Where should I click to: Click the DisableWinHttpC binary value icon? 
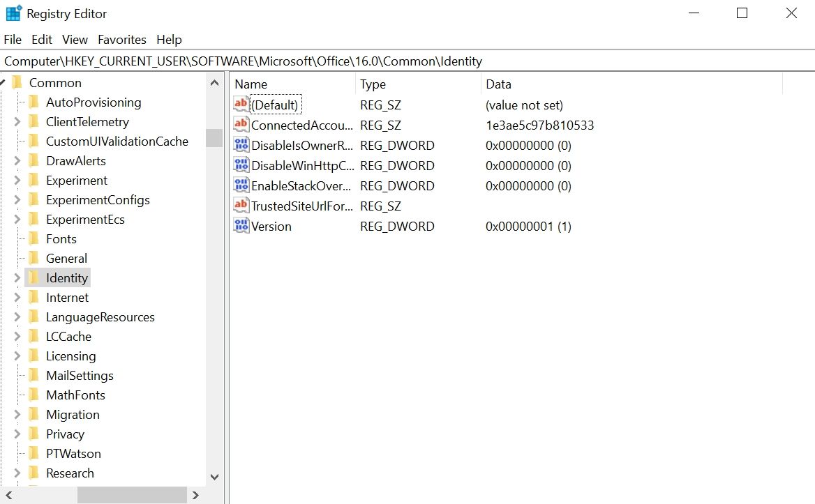(x=241, y=165)
